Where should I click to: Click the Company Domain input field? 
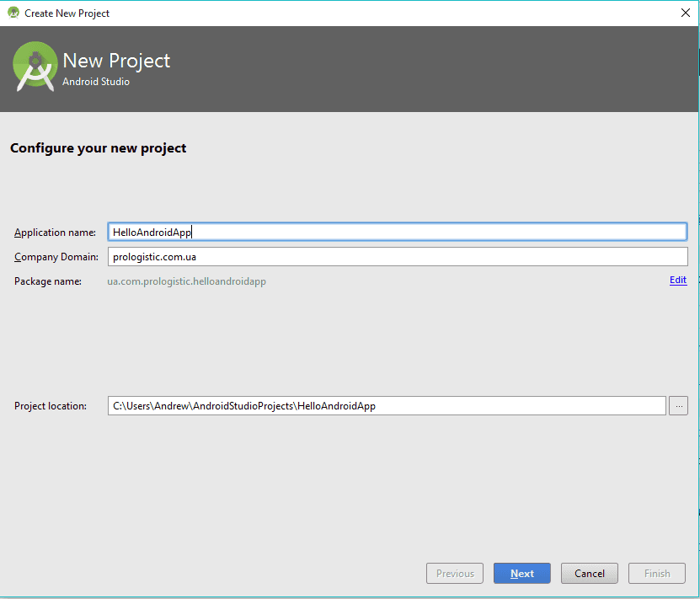[x=398, y=257]
